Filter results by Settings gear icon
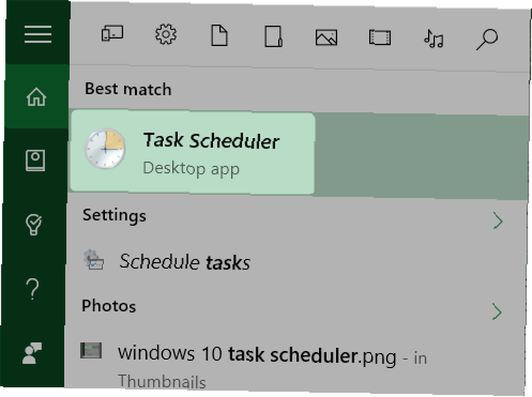The height and width of the screenshot is (397, 532). click(165, 34)
